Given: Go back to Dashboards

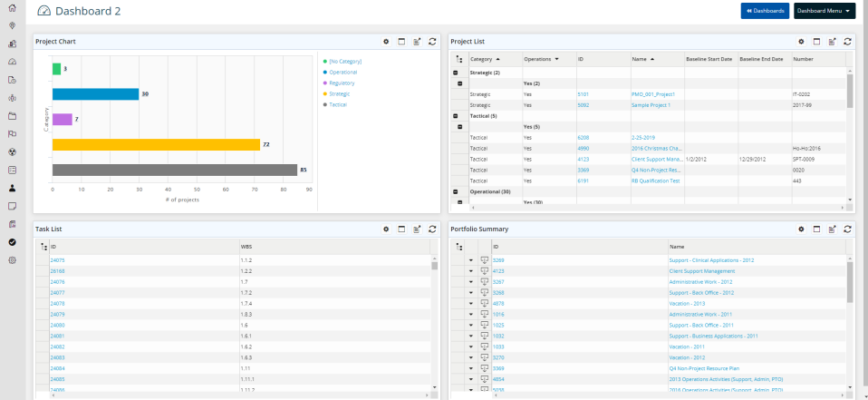Looking at the screenshot, I should [765, 11].
